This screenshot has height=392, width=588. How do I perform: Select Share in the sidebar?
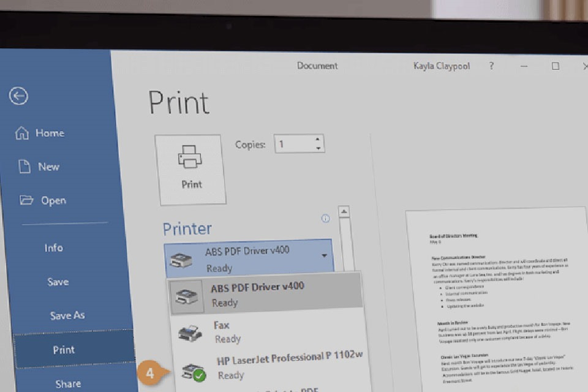click(x=68, y=384)
